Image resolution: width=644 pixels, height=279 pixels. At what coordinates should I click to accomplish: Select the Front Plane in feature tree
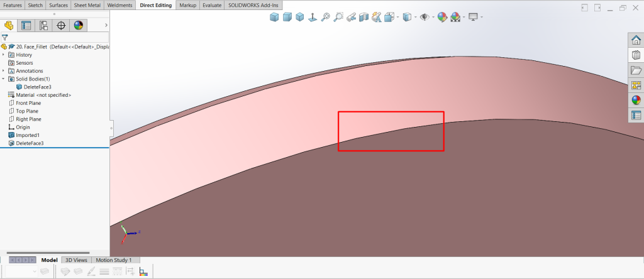[x=28, y=103]
